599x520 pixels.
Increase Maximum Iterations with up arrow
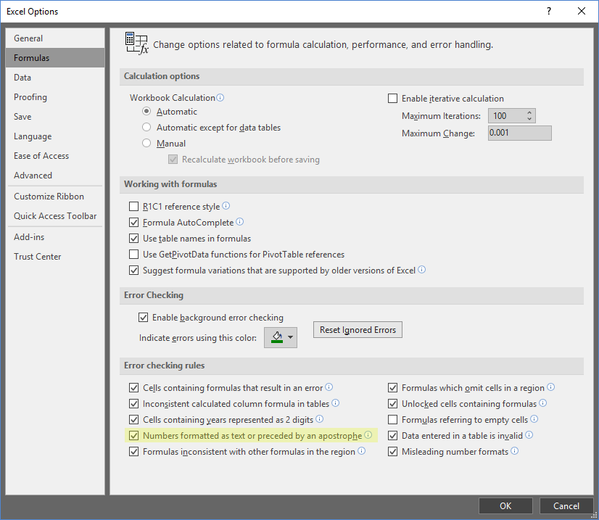tap(529, 112)
